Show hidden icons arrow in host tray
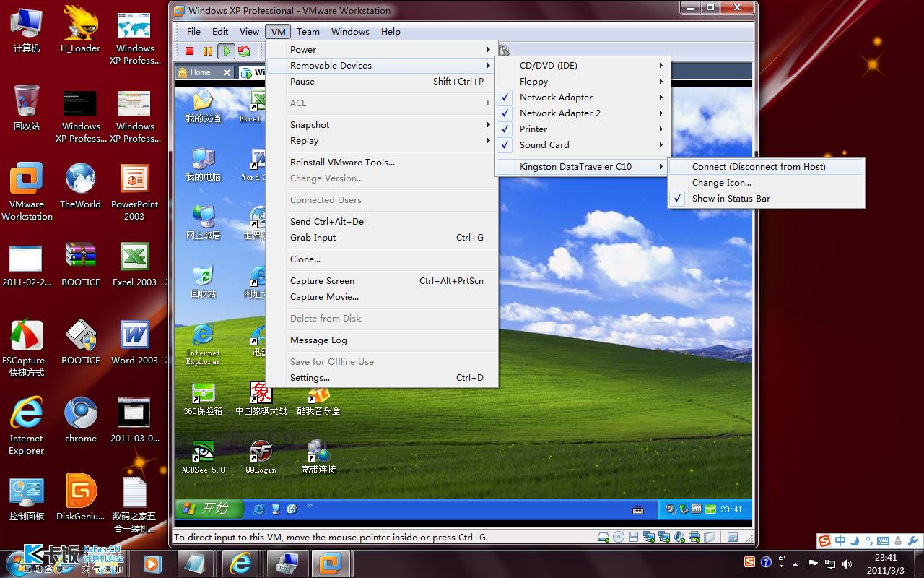 [x=796, y=564]
